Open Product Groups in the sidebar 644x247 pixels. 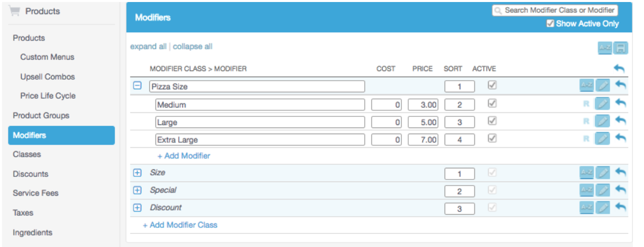(x=41, y=115)
